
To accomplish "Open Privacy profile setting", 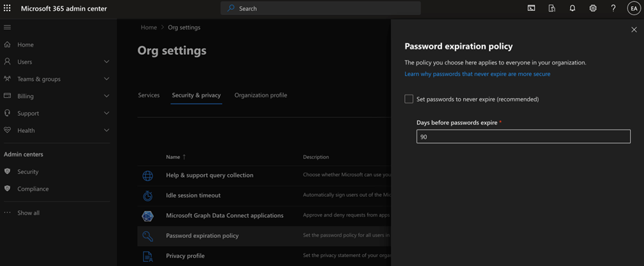I will click(x=185, y=256).
